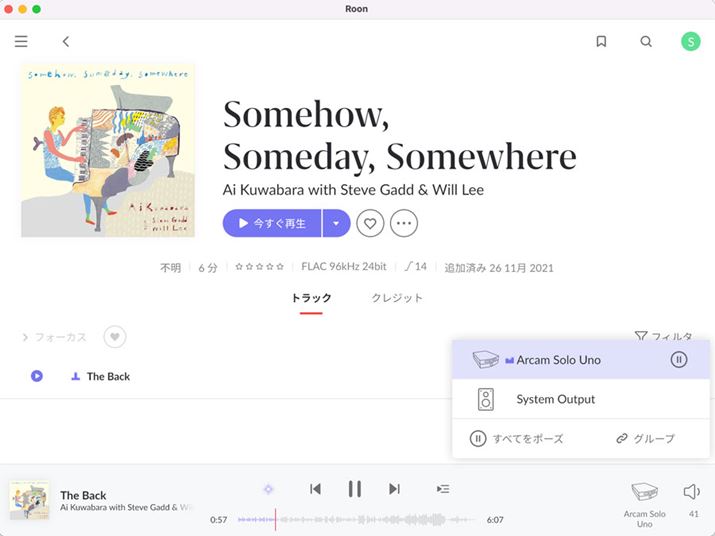Click the 今すぐ再生 play button
Viewport: 715px width, 536px height.
pyautogui.click(x=272, y=223)
